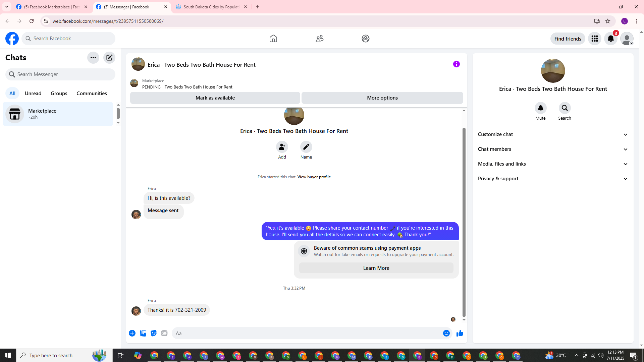
Task: Go to the Home feed icon
Action: click(273, 39)
